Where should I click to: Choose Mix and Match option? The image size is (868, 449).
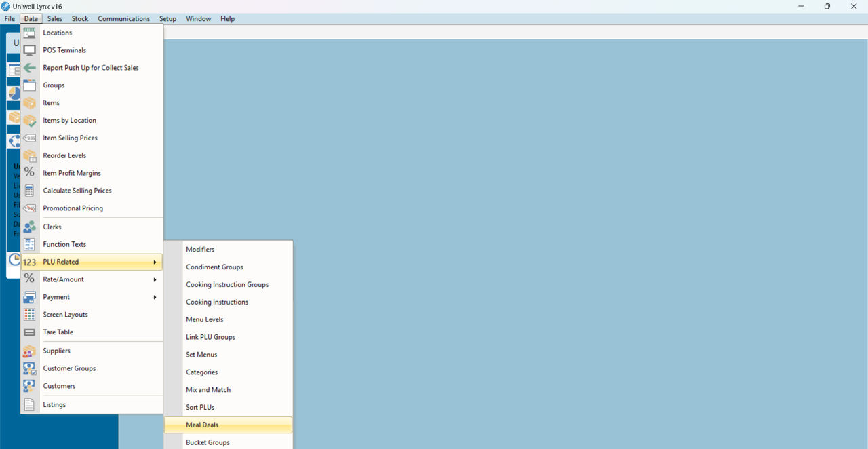coord(208,390)
